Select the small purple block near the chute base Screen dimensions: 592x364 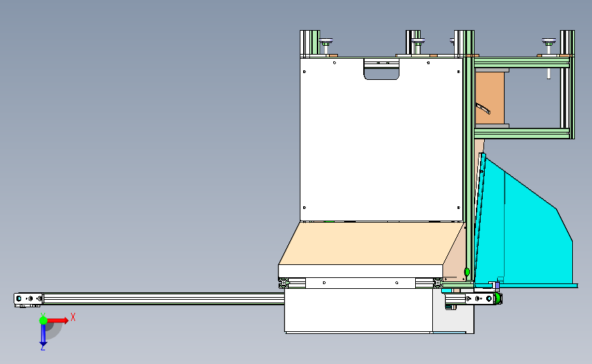point(497,286)
